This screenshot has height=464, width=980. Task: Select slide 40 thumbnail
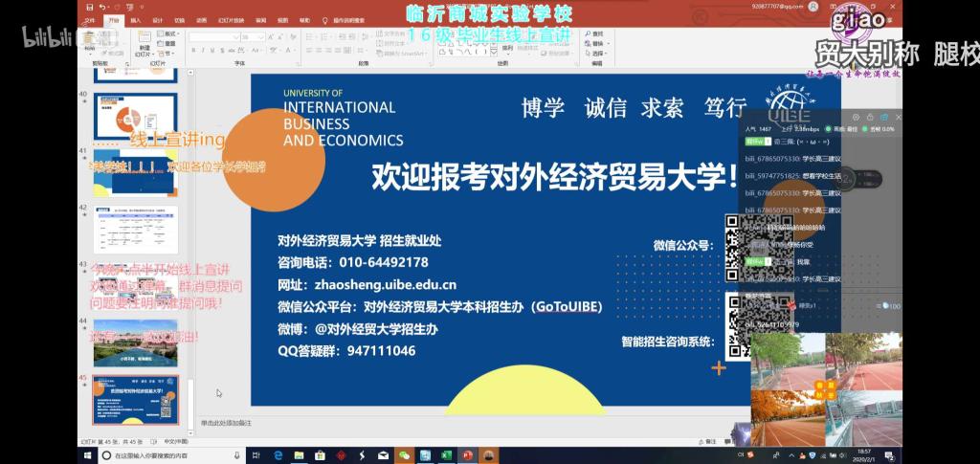(x=136, y=116)
